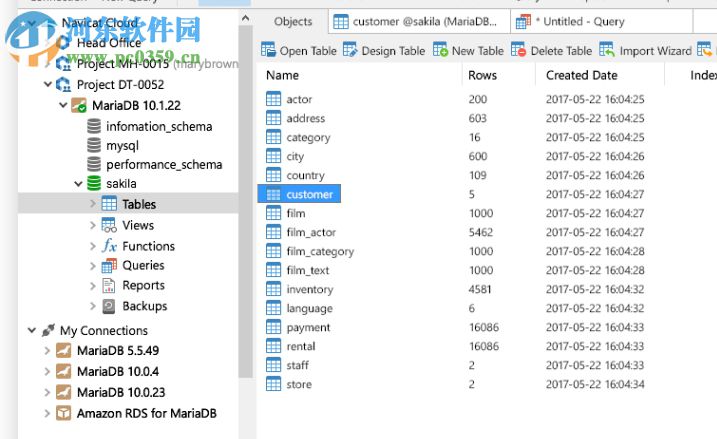Expand the MariaDB 5.5.49 connection
This screenshot has width=717, height=439.
(47, 351)
